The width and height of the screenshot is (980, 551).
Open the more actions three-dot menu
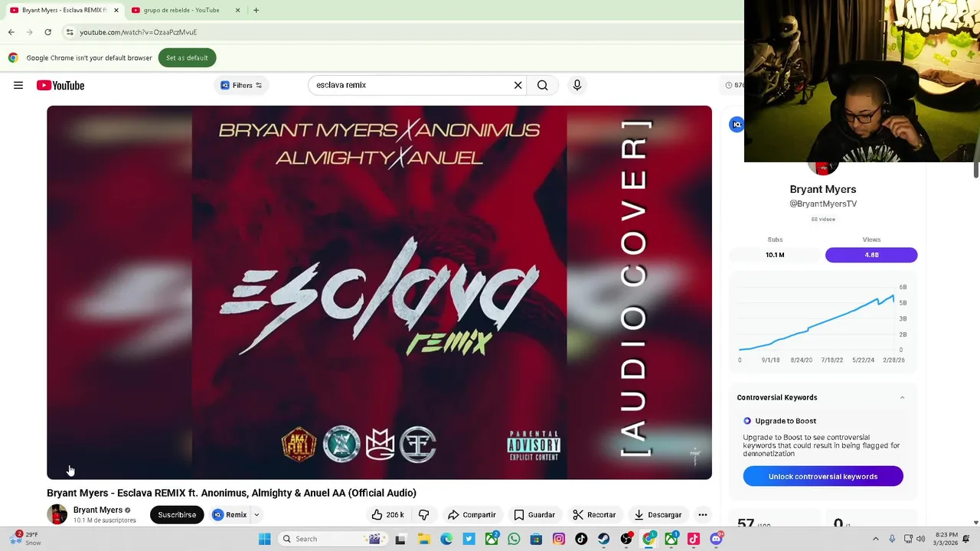pyautogui.click(x=702, y=515)
